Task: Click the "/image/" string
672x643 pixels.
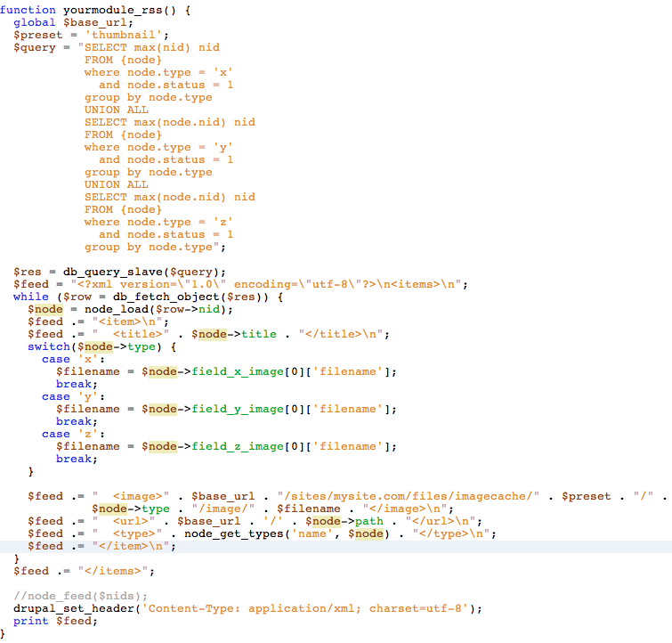Action: pyautogui.click(x=223, y=509)
